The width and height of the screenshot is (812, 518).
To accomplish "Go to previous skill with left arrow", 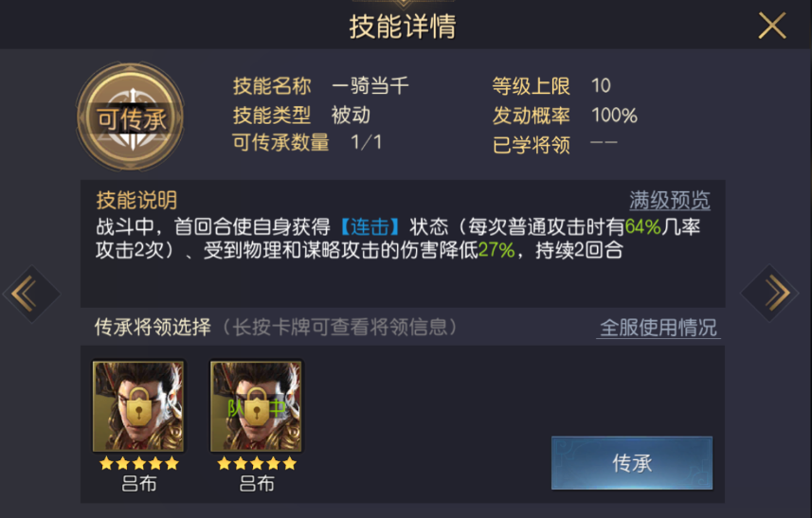I will (31, 294).
